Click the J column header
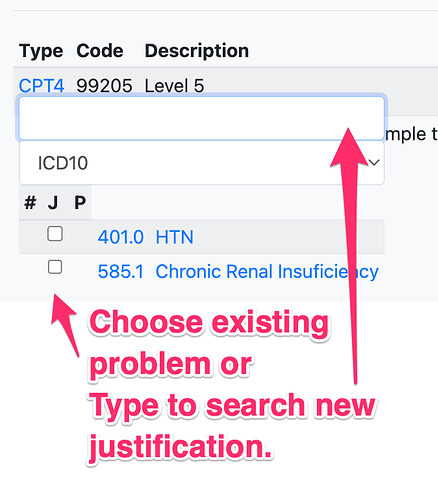The width and height of the screenshot is (438, 500). (53, 202)
